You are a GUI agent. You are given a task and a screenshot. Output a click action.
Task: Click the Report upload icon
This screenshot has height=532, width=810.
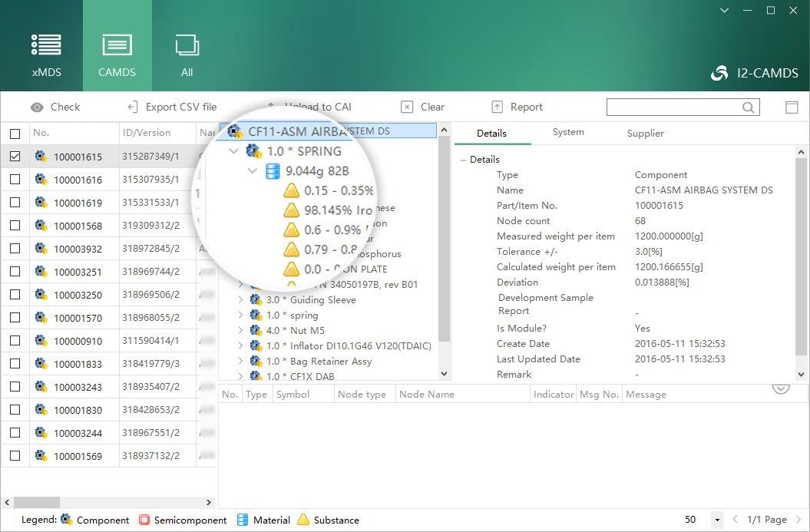(497, 107)
